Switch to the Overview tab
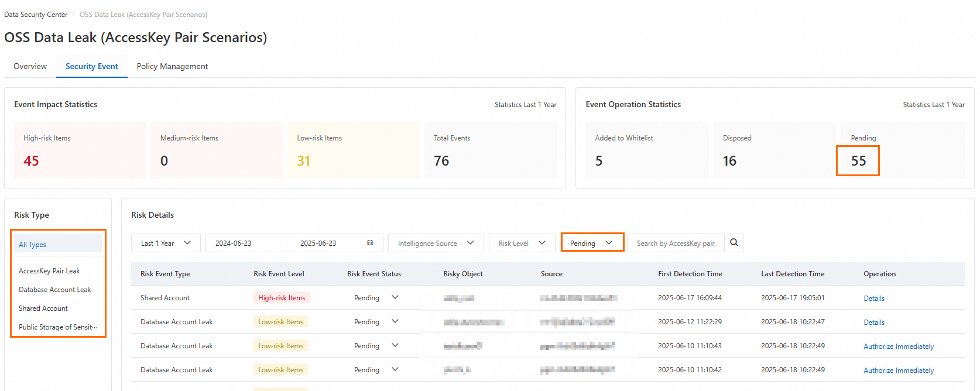 pyautogui.click(x=30, y=66)
